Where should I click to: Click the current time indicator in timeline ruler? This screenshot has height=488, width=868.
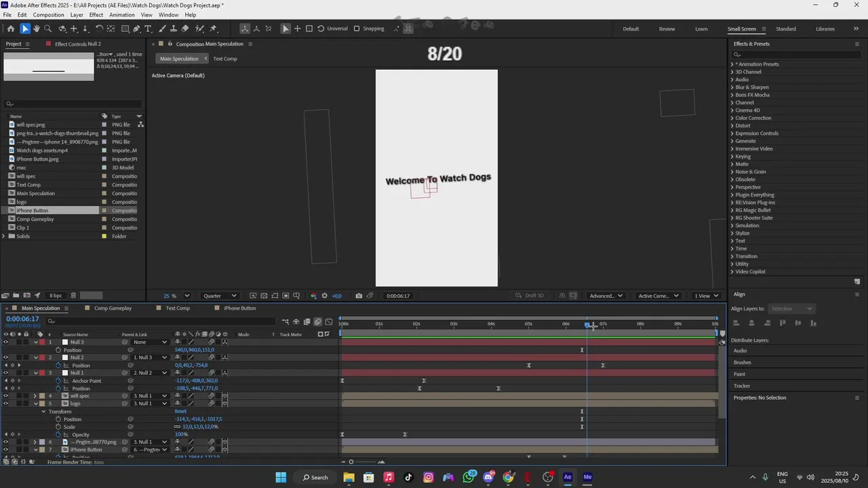(587, 325)
